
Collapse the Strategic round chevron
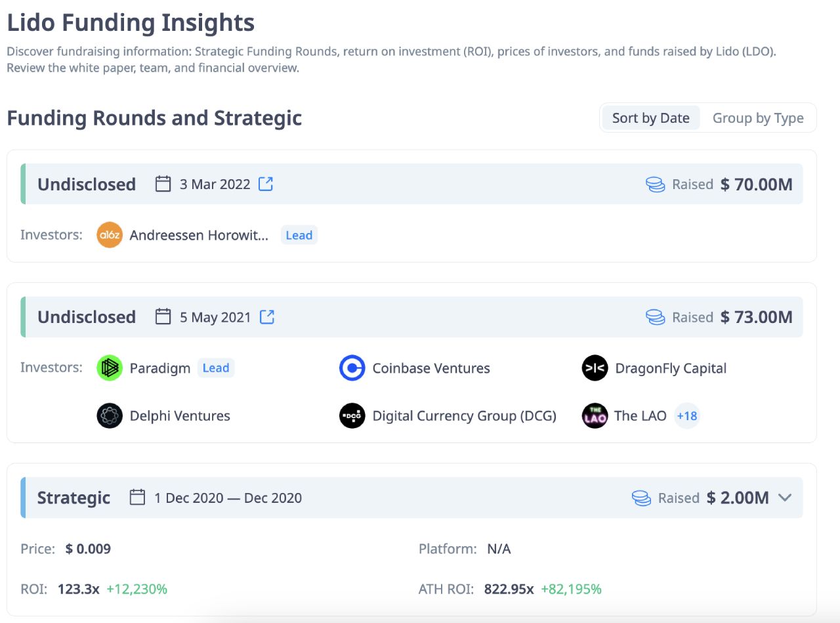pos(785,498)
